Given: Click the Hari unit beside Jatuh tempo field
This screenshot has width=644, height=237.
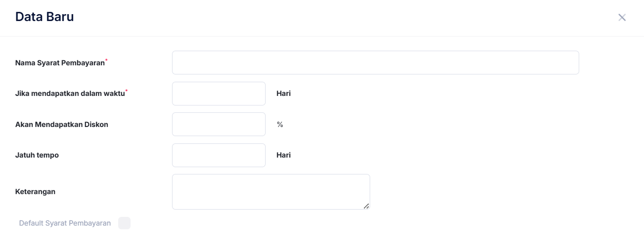Looking at the screenshot, I should [x=283, y=155].
